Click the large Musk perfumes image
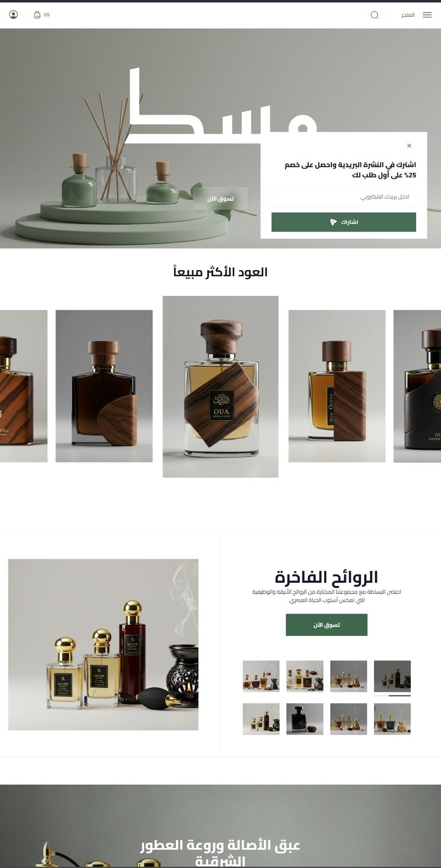This screenshot has width=441, height=868. (x=103, y=644)
